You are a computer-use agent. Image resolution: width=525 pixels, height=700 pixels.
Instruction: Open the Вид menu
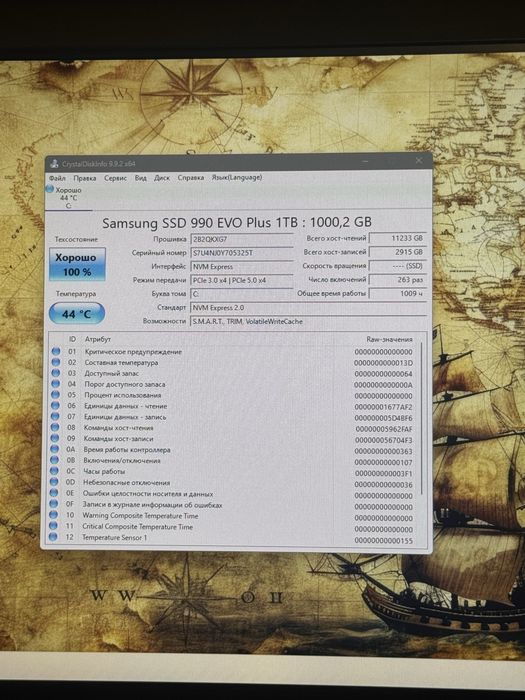click(x=141, y=178)
